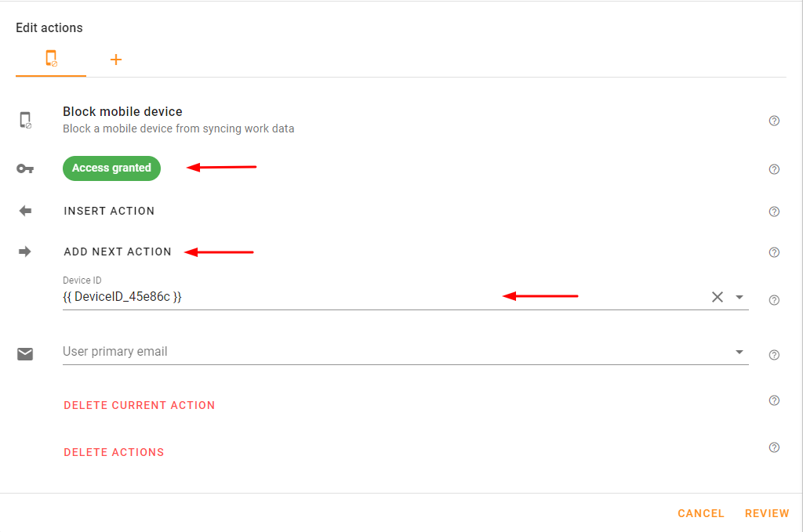Click the Edit actions heading

(49, 27)
